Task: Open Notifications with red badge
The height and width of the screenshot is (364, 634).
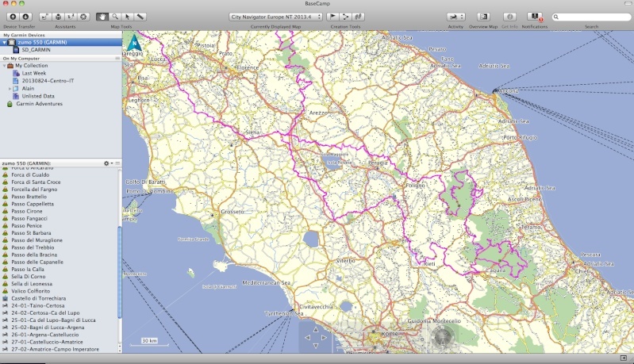Action: pyautogui.click(x=535, y=17)
